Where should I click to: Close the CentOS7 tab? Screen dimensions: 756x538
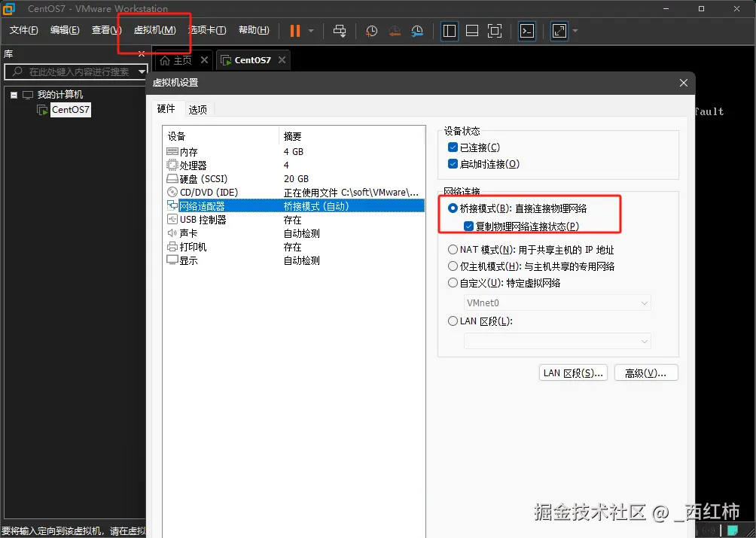282,59
